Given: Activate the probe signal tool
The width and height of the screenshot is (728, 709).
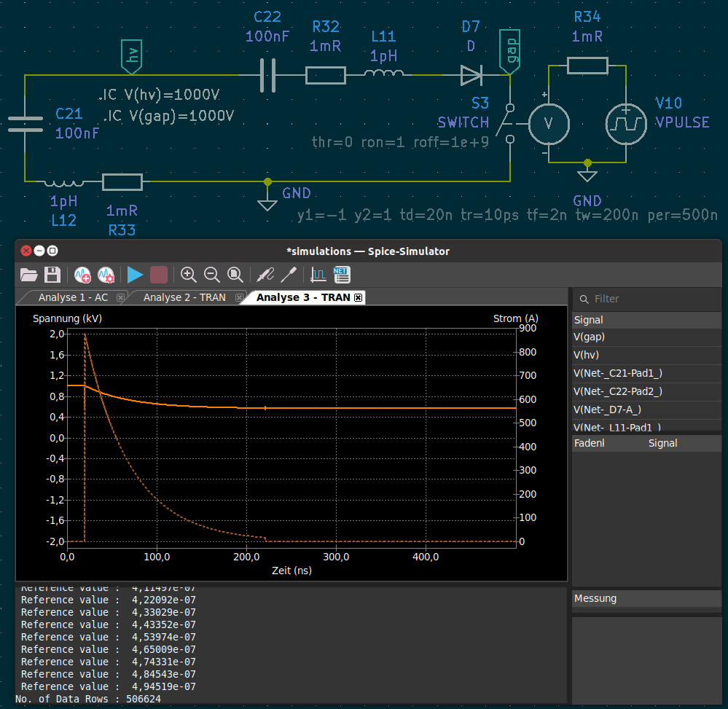Looking at the screenshot, I should (265, 275).
